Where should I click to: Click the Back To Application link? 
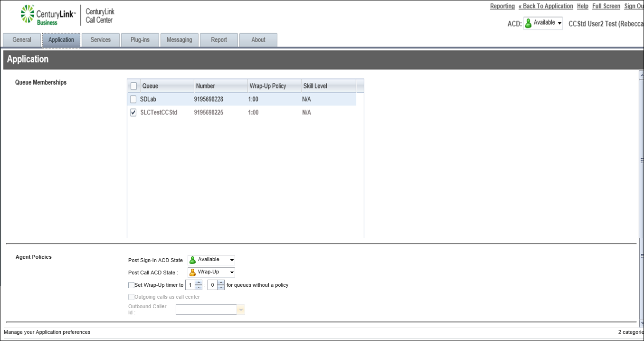click(x=546, y=6)
